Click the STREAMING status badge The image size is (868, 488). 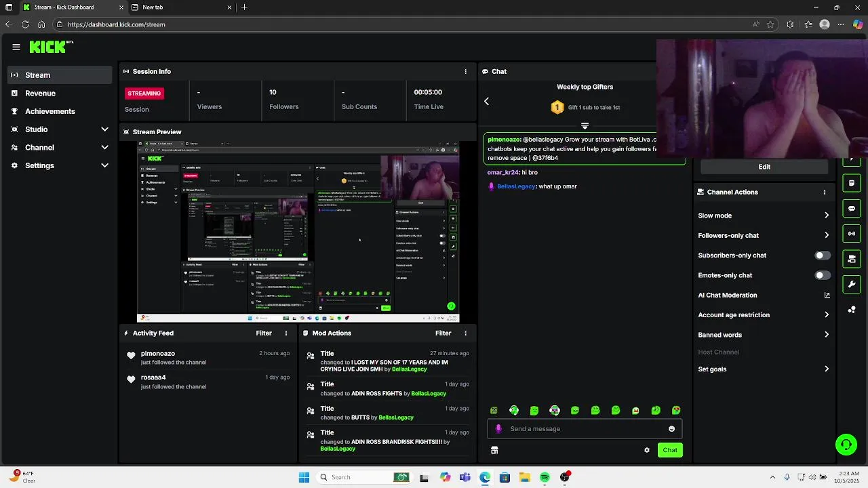(144, 93)
